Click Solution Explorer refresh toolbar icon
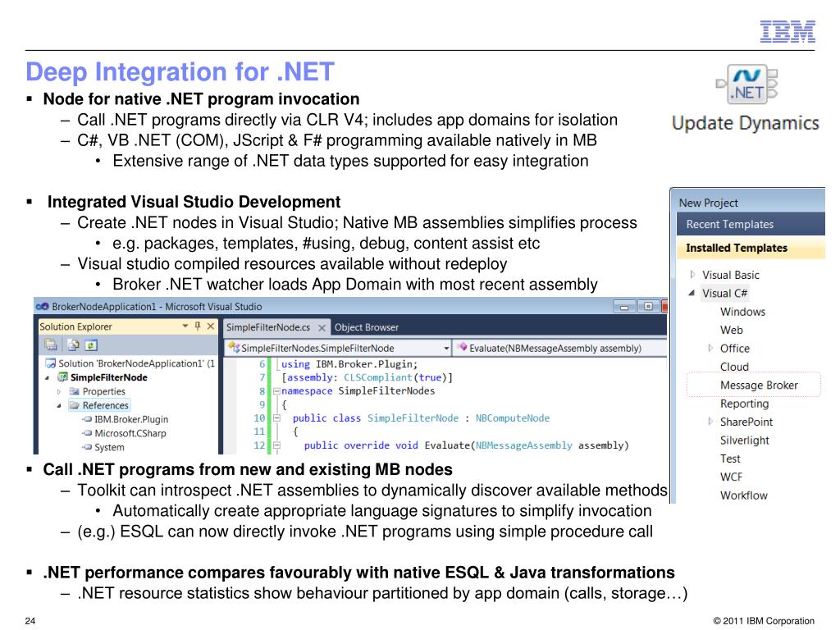Viewport: 840px width, 630px height. [x=91, y=345]
